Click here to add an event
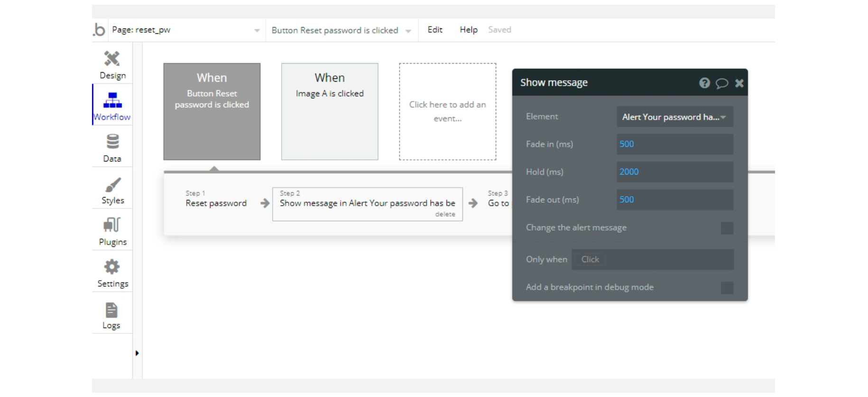Viewport: 868px width, 397px height. pyautogui.click(x=448, y=112)
